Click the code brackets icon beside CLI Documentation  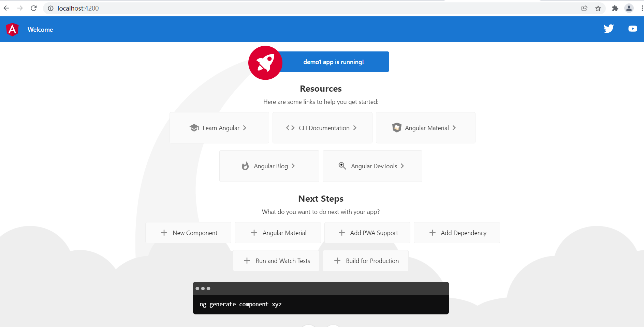(x=290, y=128)
